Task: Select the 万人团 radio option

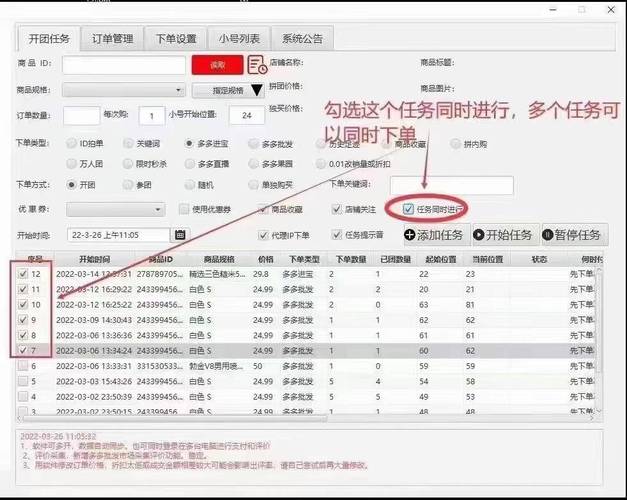Action: (x=85, y=164)
